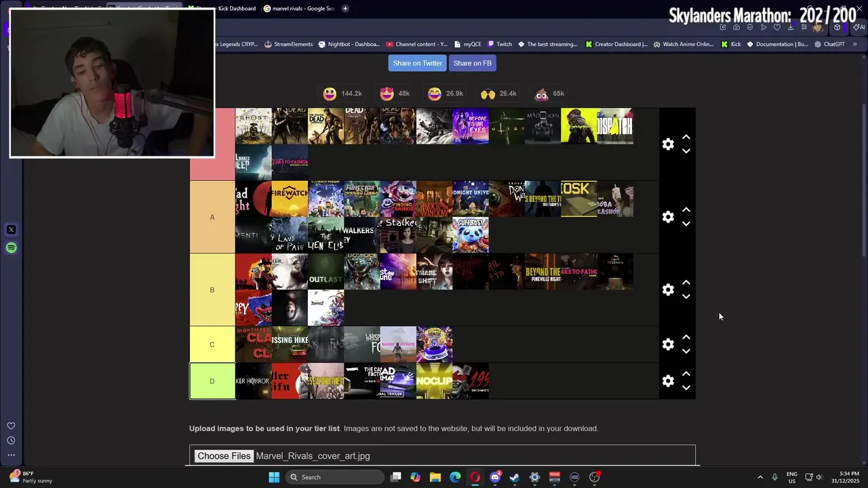Image resolution: width=868 pixels, height=488 pixels.
Task: Move the D tier row down
Action: tap(686, 388)
